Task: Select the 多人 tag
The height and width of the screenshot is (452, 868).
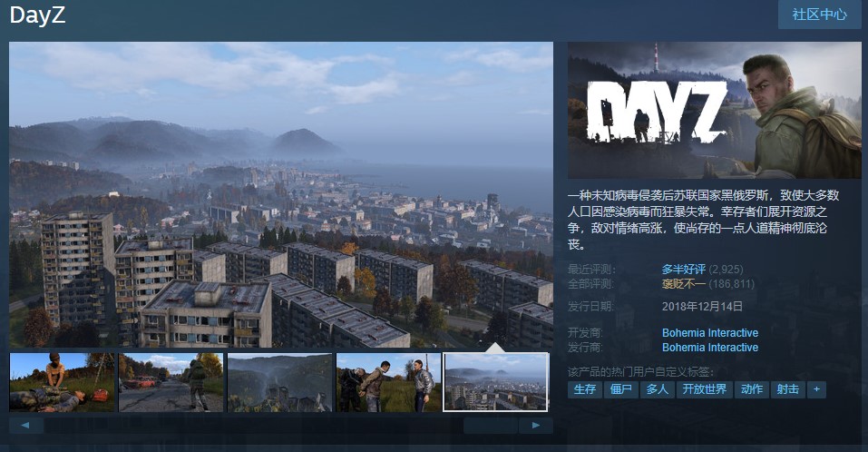Action: click(x=657, y=389)
